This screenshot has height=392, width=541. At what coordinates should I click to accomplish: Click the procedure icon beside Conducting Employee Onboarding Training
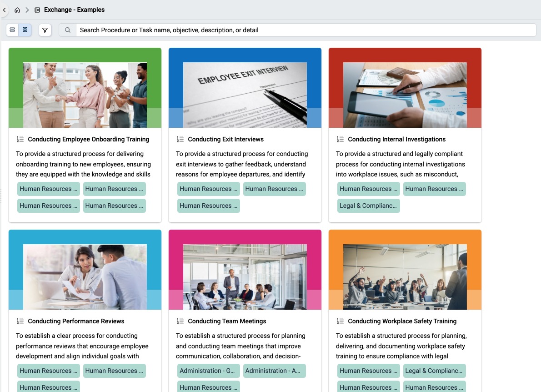tap(20, 139)
